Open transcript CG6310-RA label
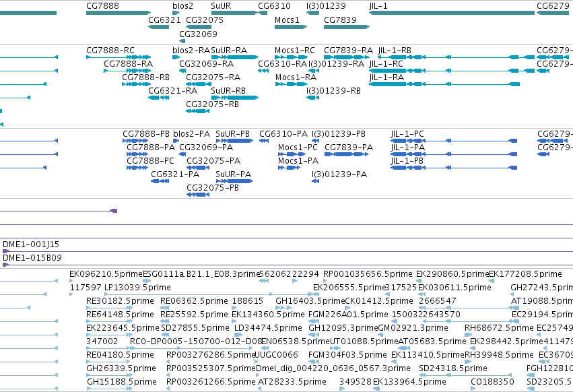573x392 pixels. coord(283,63)
